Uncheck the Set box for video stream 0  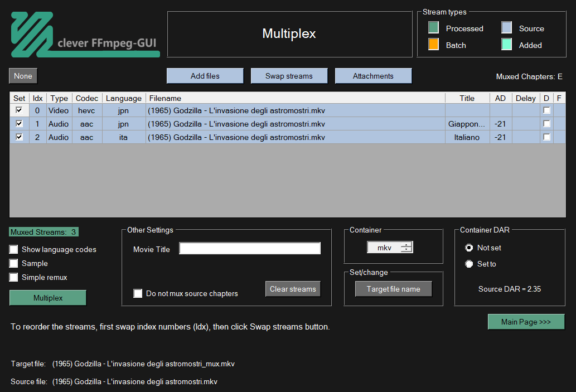pos(19,110)
